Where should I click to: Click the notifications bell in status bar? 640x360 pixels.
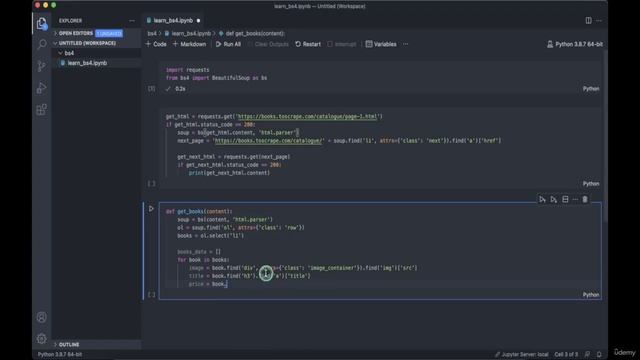pos(599,354)
